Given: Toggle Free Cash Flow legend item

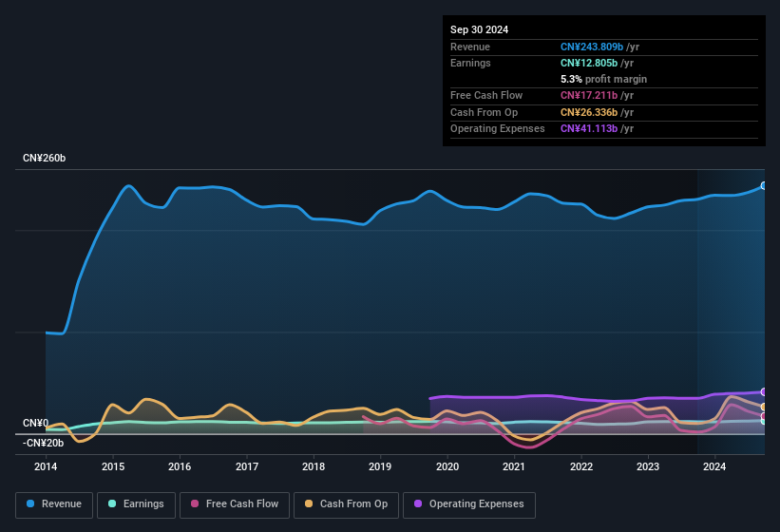Looking at the screenshot, I should point(234,503).
